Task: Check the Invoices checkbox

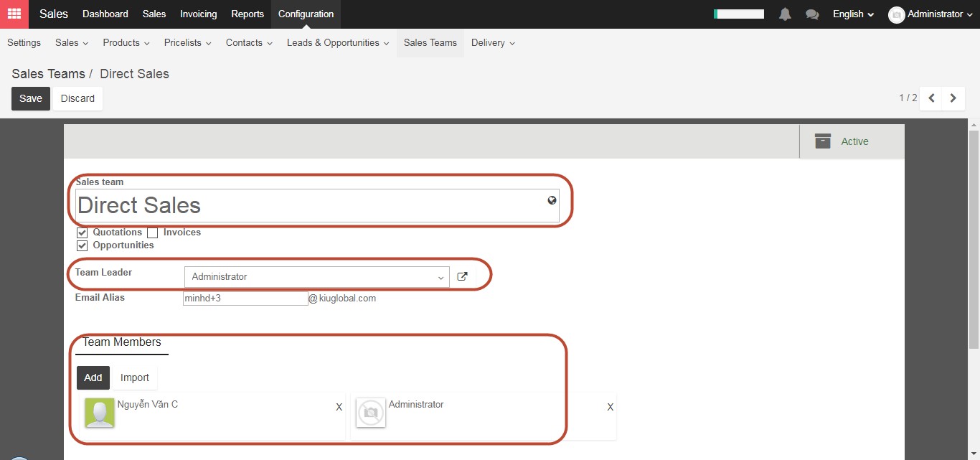Action: [152, 233]
